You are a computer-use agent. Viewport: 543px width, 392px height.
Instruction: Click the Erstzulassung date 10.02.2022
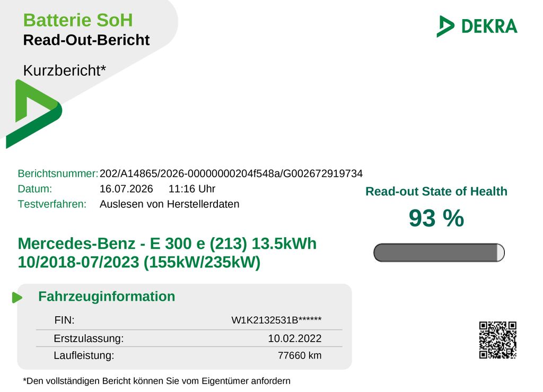295,338
